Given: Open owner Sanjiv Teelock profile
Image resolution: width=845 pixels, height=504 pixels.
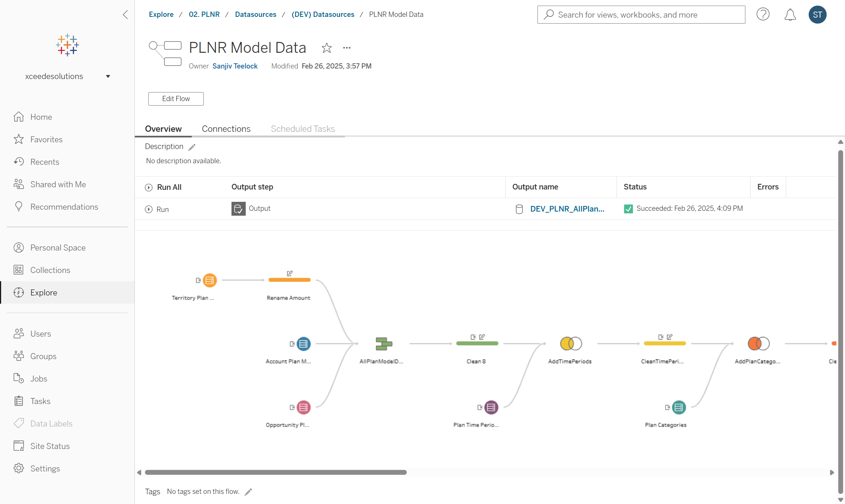Looking at the screenshot, I should pos(235,66).
